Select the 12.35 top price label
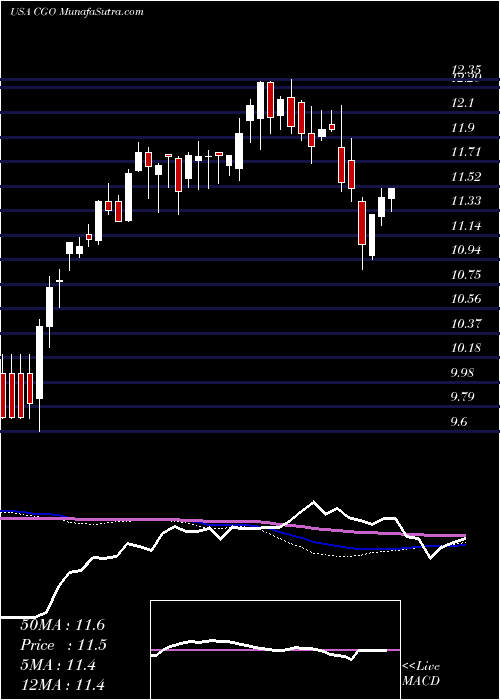This screenshot has height=700, width=500. click(x=466, y=69)
